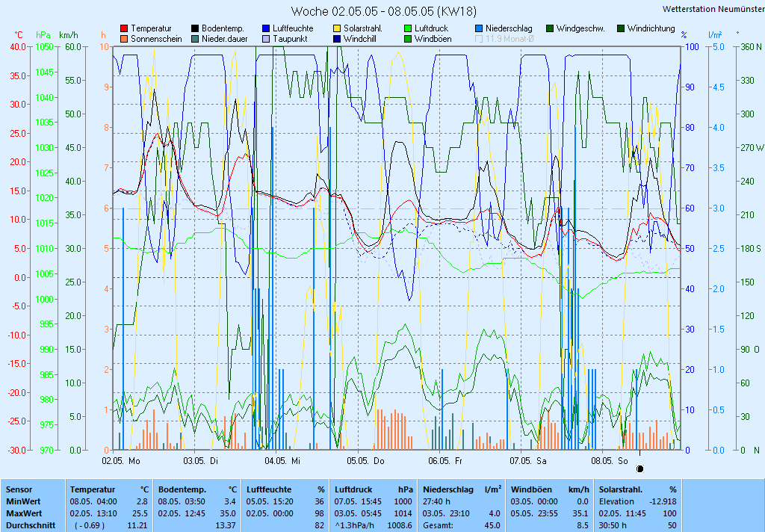765x532 pixels.
Task: Click the sunshine total '30:50 h'
Action: (613, 526)
